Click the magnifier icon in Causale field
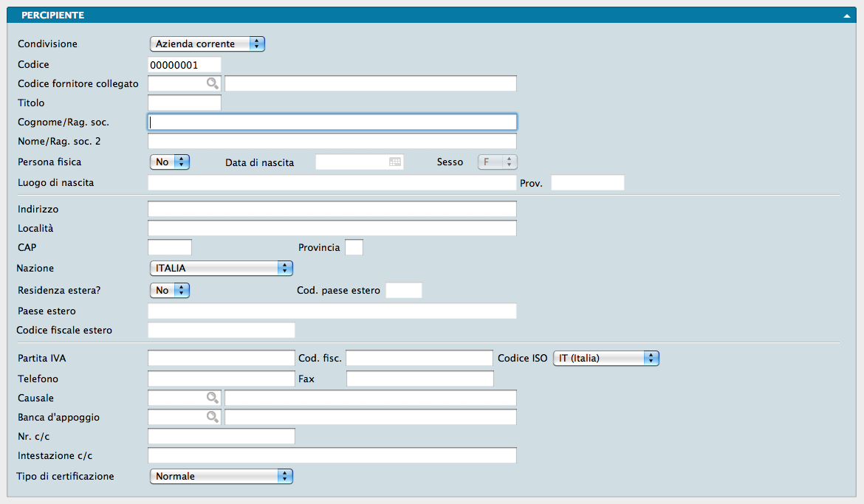 (x=213, y=398)
